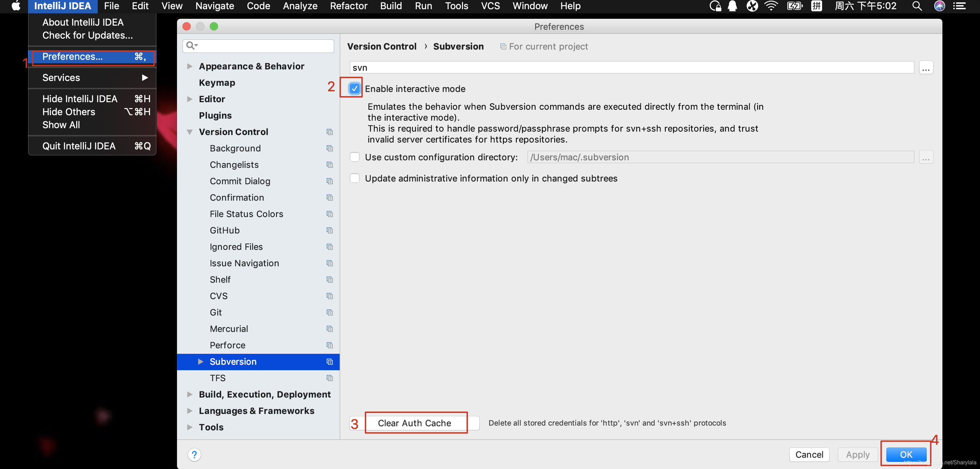
Task: Uncheck Enable interactive mode
Action: click(x=355, y=88)
